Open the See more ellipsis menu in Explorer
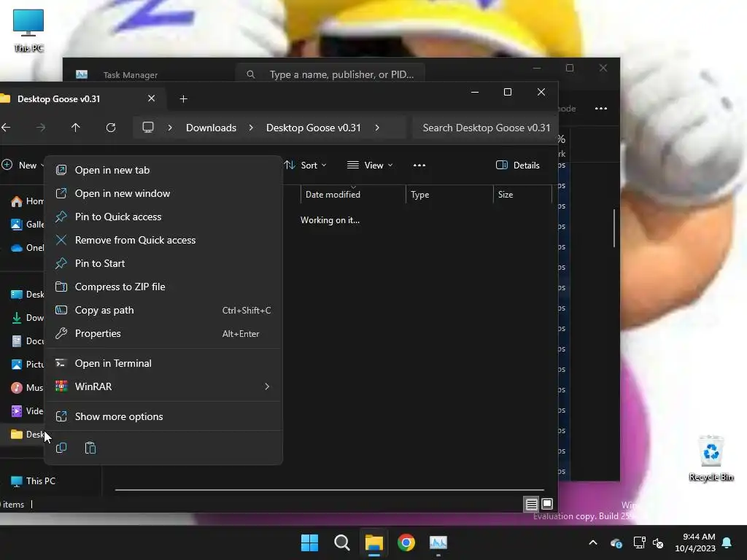Image resolution: width=747 pixels, height=560 pixels. click(x=419, y=166)
